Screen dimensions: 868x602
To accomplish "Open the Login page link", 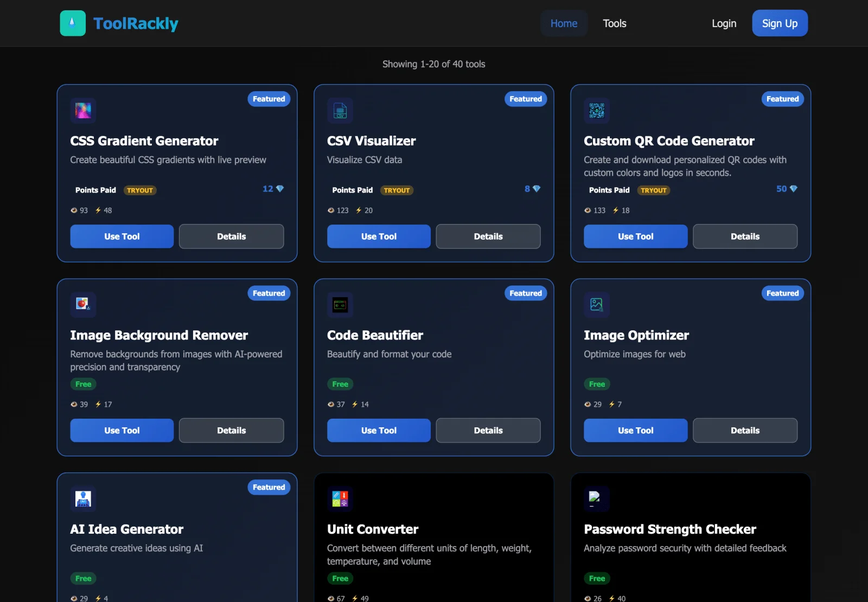I will 724,23.
